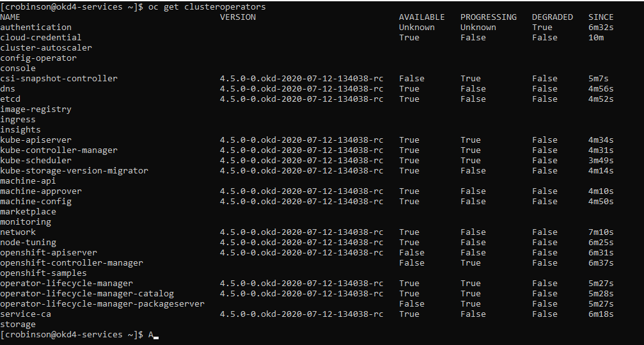Click the cloud-credential operator name
Screen dimensions: 644x345
pos(41,38)
